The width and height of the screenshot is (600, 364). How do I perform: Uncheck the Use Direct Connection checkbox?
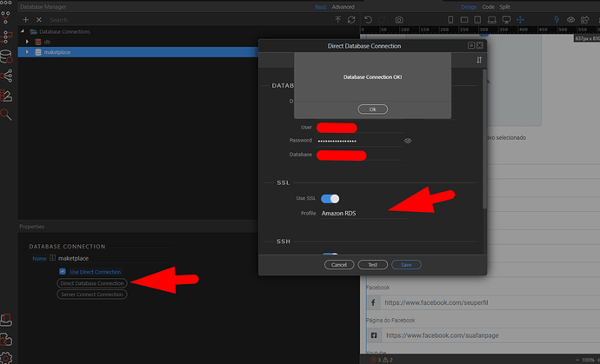click(x=63, y=271)
